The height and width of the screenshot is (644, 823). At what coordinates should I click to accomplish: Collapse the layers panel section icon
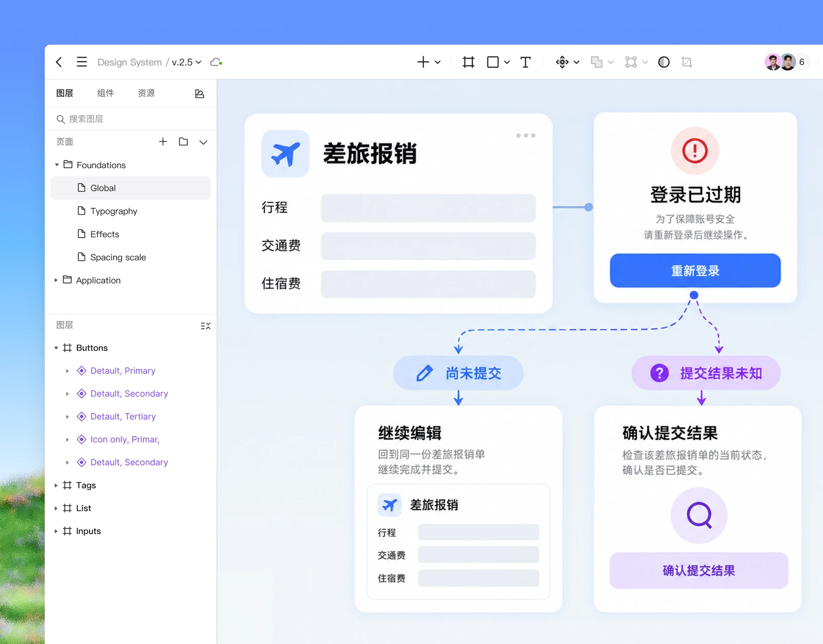click(206, 326)
